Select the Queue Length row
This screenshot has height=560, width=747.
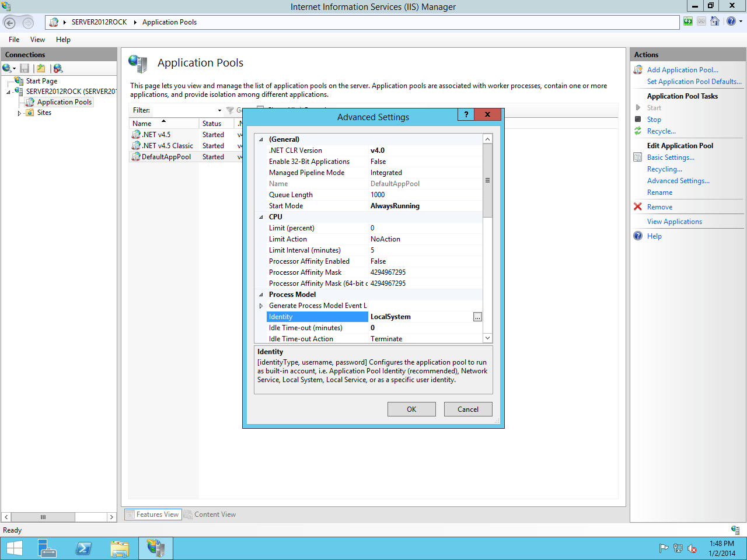coord(373,195)
